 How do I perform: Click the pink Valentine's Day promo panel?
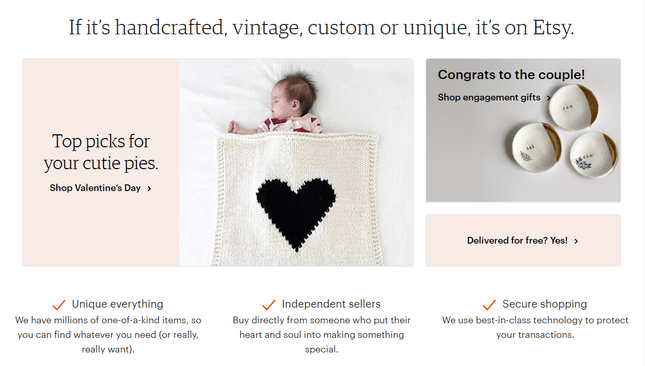(x=101, y=162)
